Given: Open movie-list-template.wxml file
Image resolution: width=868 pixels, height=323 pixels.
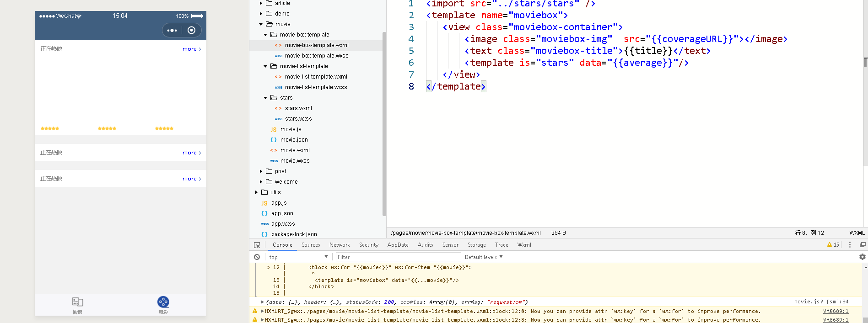Looking at the screenshot, I should pyautogui.click(x=316, y=77).
